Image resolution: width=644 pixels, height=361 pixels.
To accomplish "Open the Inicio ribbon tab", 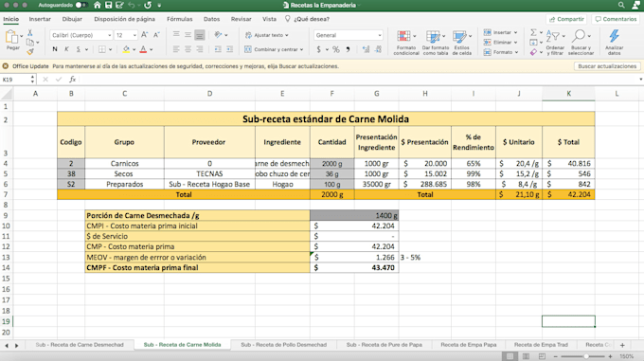I will click(11, 19).
